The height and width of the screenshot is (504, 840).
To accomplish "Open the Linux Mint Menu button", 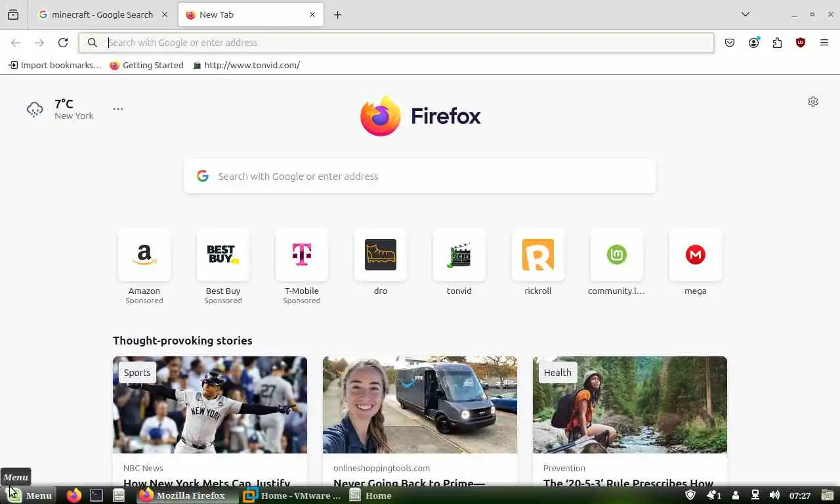I will coord(30,495).
